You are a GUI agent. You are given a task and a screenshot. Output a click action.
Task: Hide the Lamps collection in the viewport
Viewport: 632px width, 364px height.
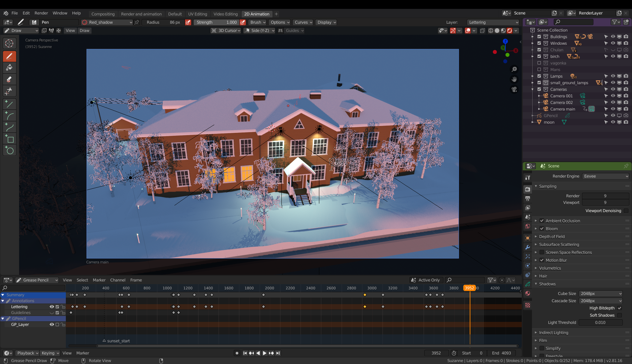613,76
